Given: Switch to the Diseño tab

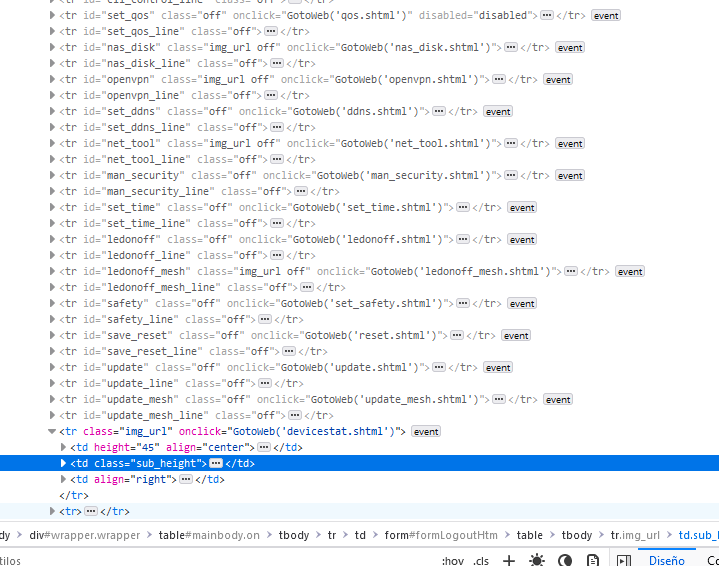Looking at the screenshot, I should pyautogui.click(x=666, y=560).
